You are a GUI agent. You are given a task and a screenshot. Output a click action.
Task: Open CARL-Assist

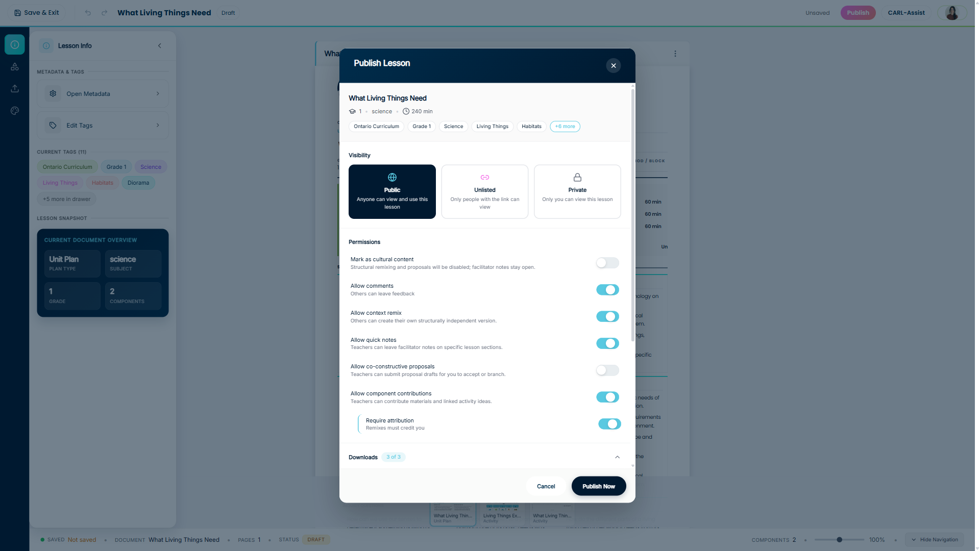906,12
